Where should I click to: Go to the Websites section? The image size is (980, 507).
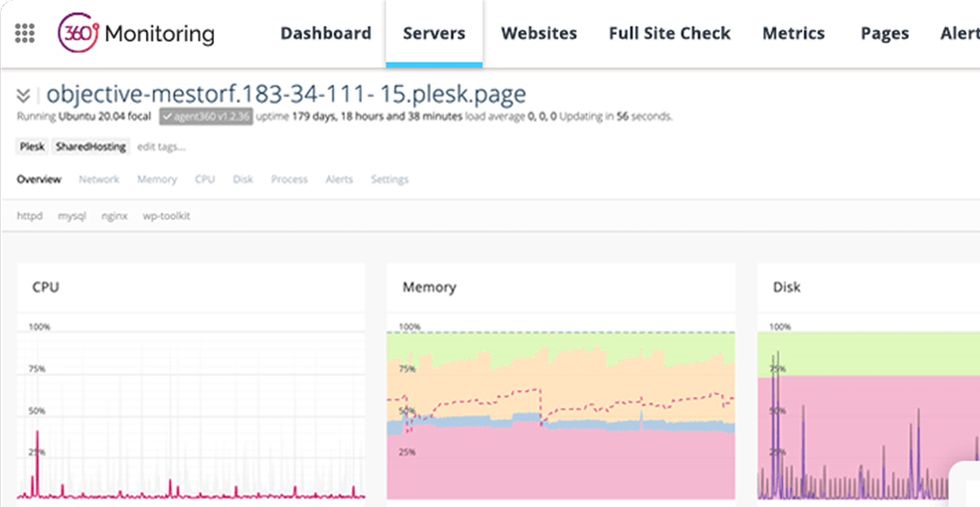click(539, 34)
